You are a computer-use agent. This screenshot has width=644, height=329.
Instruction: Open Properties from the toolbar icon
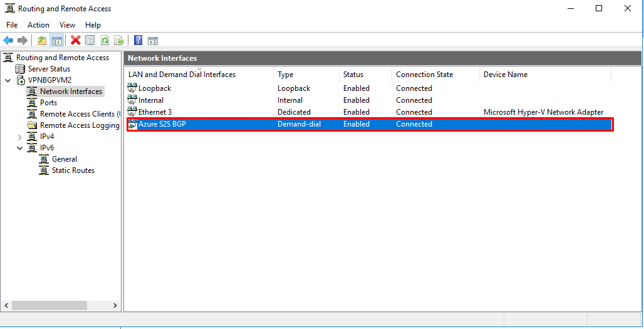tap(90, 41)
